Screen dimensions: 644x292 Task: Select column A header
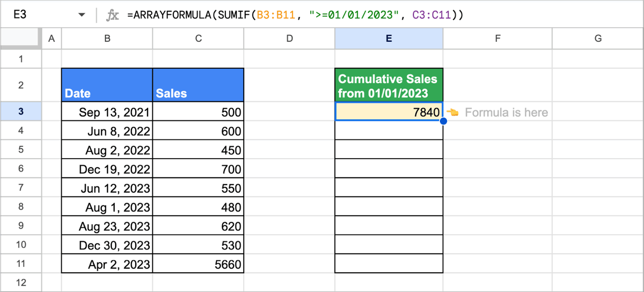pos(52,39)
